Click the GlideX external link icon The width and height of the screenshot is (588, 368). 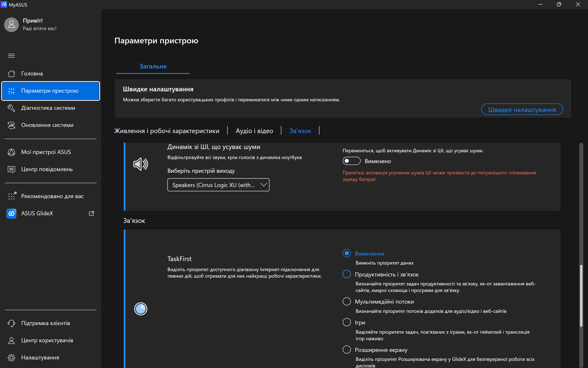pyautogui.click(x=91, y=213)
